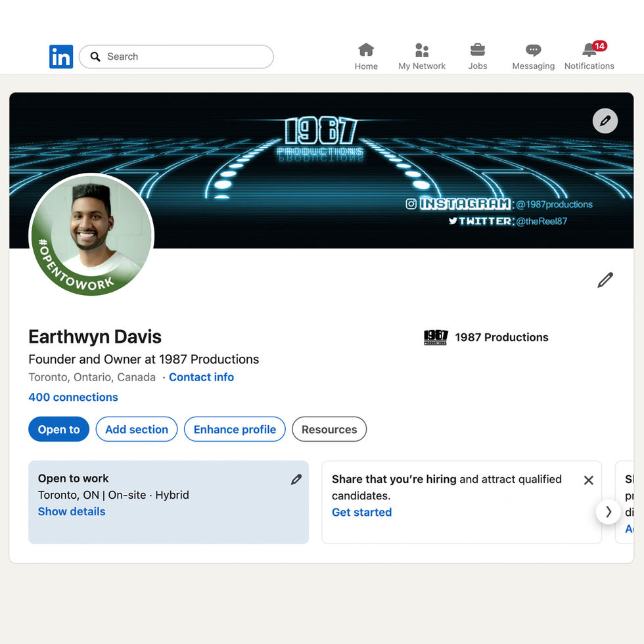Image resolution: width=644 pixels, height=644 pixels.
Task: Advance carousel with right chevron
Action: [609, 512]
